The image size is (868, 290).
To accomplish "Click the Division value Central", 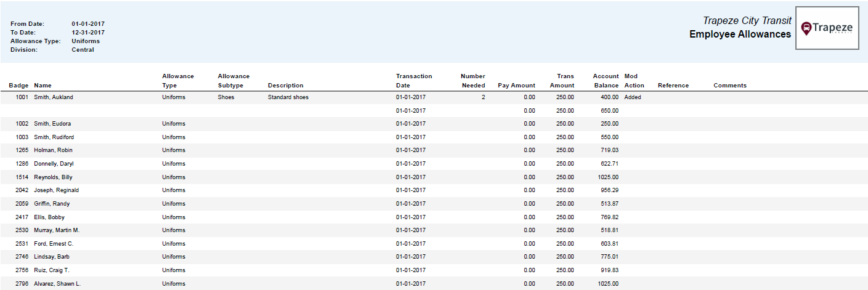I will (x=83, y=50).
